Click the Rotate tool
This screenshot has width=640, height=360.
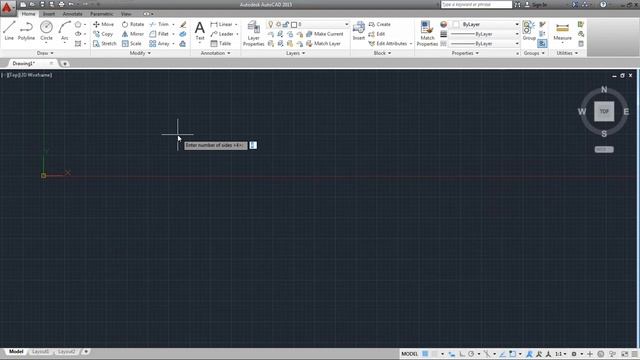[133, 24]
